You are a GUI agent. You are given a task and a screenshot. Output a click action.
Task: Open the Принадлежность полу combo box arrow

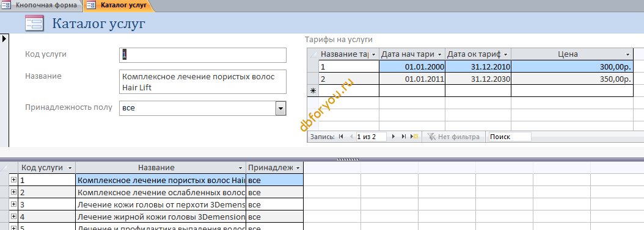coord(280,108)
